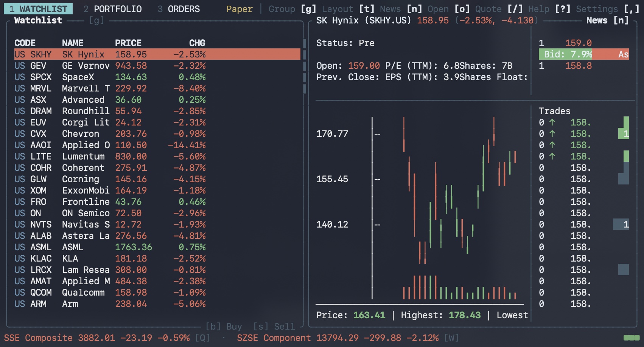
Task: Click the [g] hint beside Watchlist title
Action: (x=96, y=20)
